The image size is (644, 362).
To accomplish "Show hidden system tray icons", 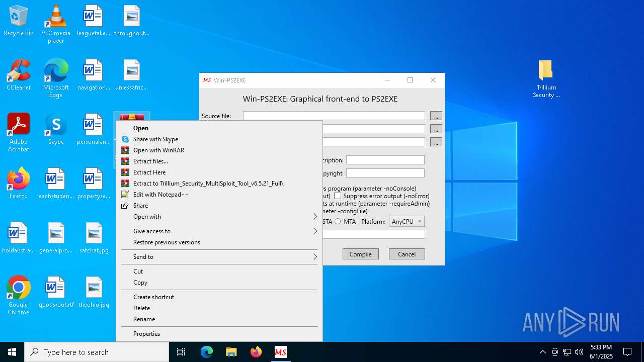I will (542, 352).
